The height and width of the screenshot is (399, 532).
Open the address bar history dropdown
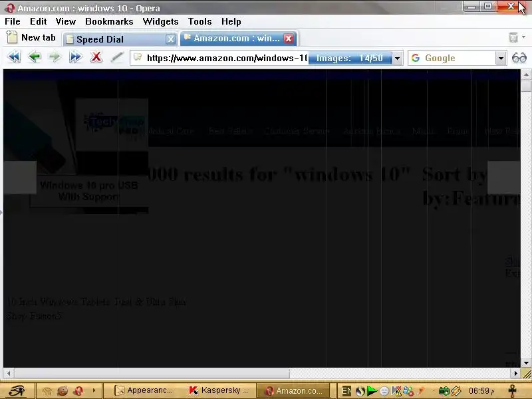397,59
